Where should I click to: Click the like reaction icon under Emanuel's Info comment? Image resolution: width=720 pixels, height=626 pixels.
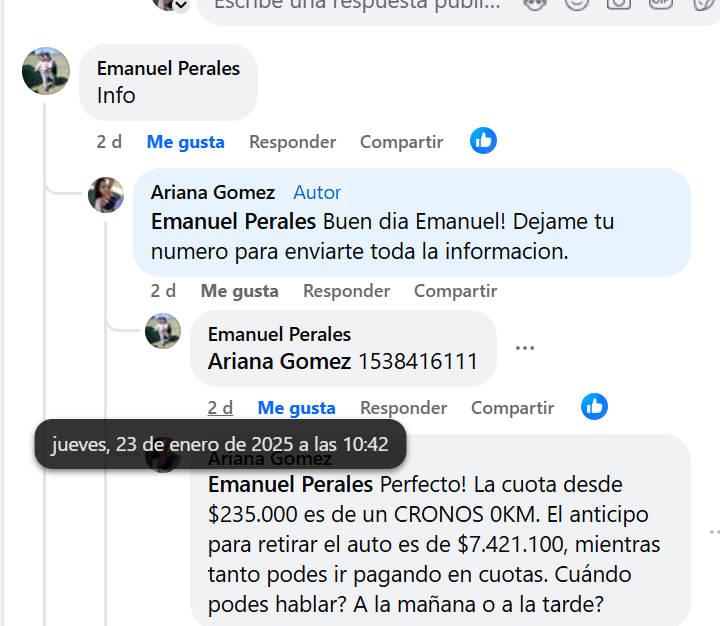[x=483, y=141]
